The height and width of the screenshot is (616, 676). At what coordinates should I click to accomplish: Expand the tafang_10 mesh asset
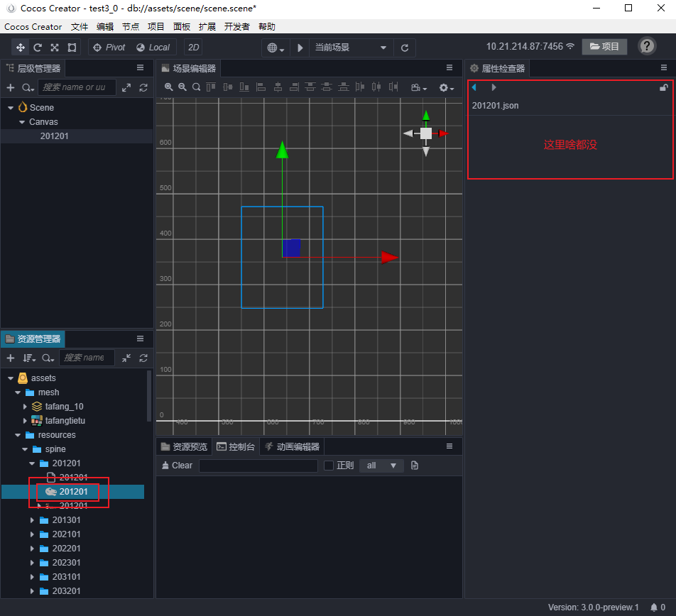pos(25,407)
